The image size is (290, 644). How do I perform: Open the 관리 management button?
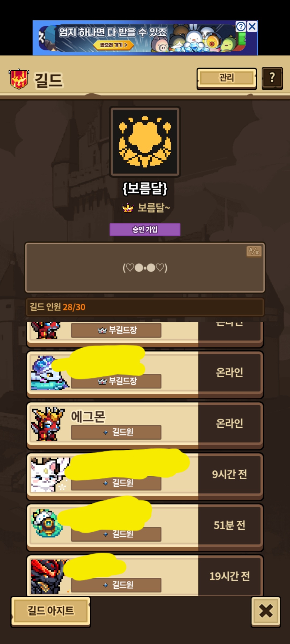click(227, 78)
